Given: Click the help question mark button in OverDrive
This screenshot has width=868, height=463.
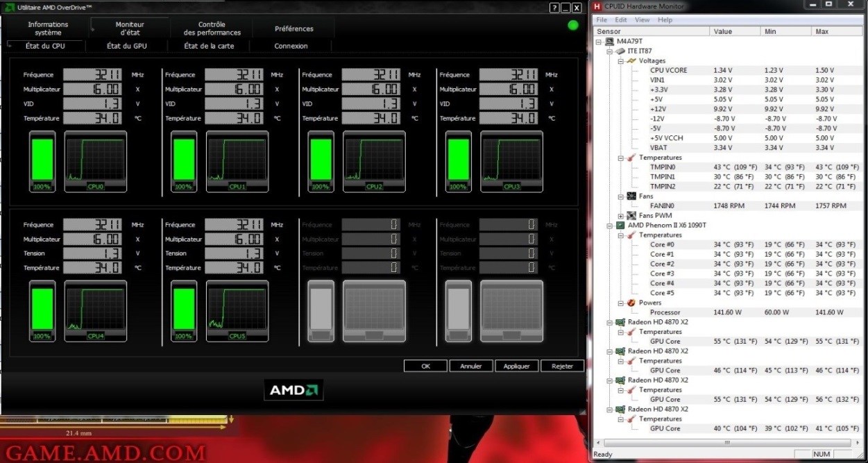Looking at the screenshot, I should pos(554,7).
